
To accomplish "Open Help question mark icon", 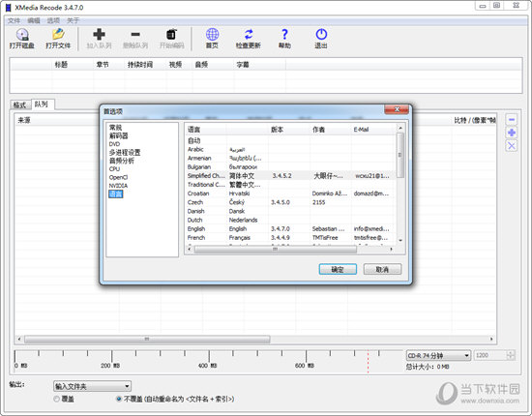I will click(x=284, y=34).
